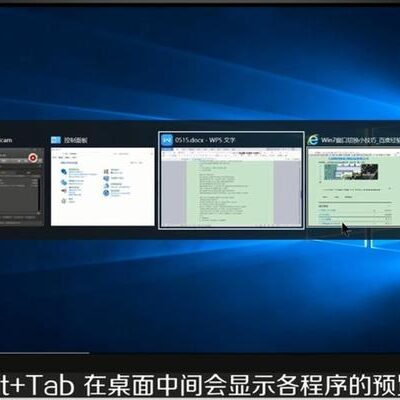
Task: Select the 控制面板 window thumbnail
Action: (x=103, y=187)
